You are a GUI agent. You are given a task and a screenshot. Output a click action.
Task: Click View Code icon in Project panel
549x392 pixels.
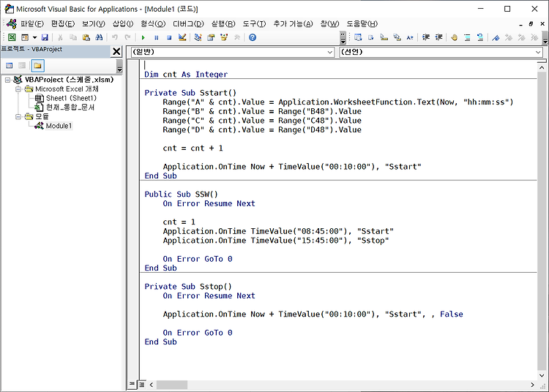coord(10,66)
